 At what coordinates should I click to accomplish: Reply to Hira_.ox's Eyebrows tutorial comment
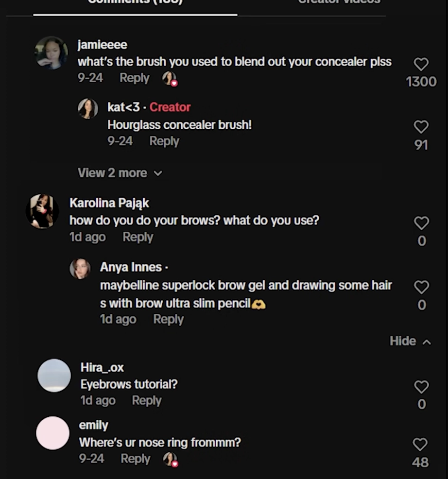147,400
